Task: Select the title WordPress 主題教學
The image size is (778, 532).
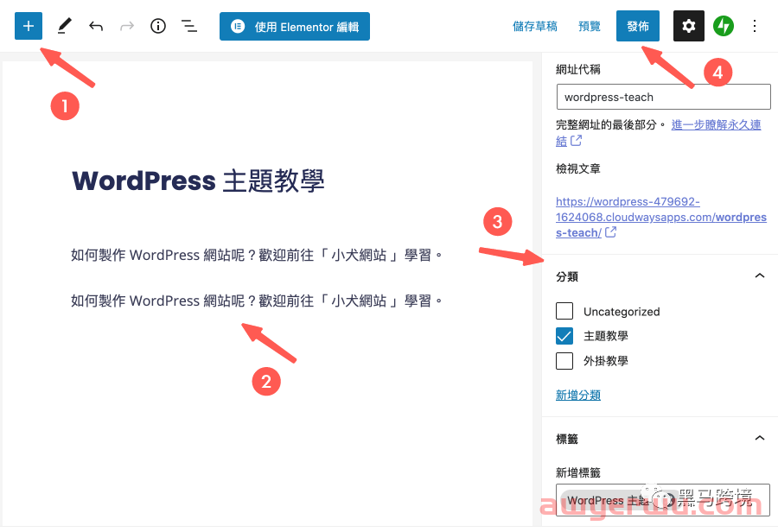Action: tap(199, 180)
